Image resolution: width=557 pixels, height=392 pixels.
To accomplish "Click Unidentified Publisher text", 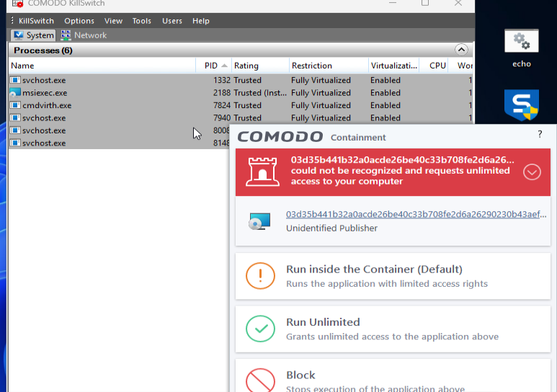I will coord(331,228).
